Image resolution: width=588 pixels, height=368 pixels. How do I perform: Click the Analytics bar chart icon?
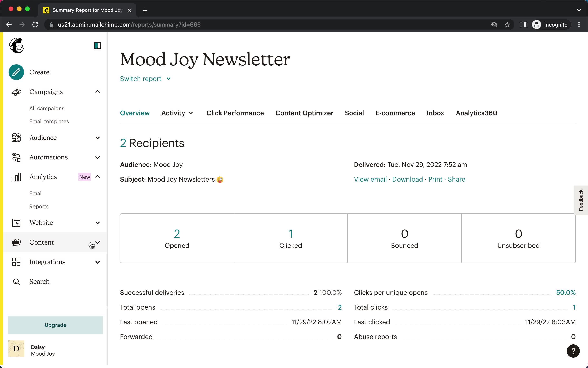coord(16,177)
